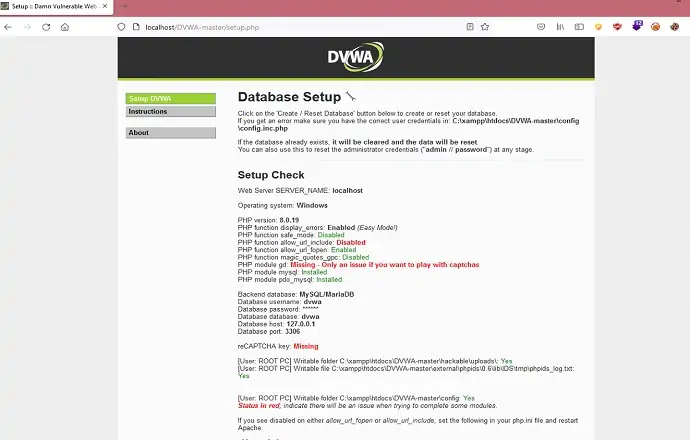This screenshot has height=440, width=690.
Task: Click the purple extension icon with badge 12
Action: (x=635, y=26)
